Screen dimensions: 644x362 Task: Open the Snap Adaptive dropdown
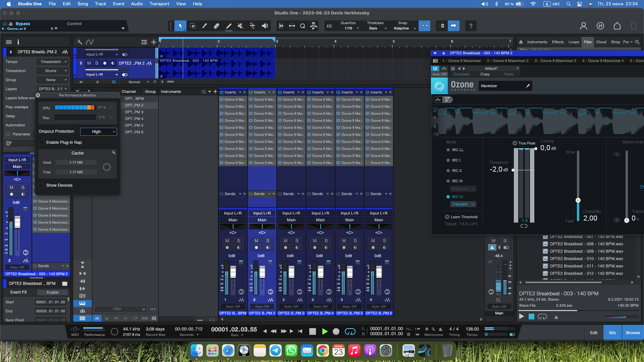405,28
